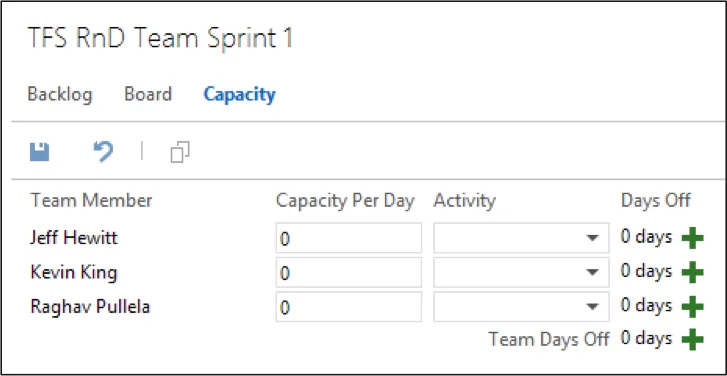727x376 pixels.
Task: Add Team Days Off with plus icon
Action: [693, 340]
